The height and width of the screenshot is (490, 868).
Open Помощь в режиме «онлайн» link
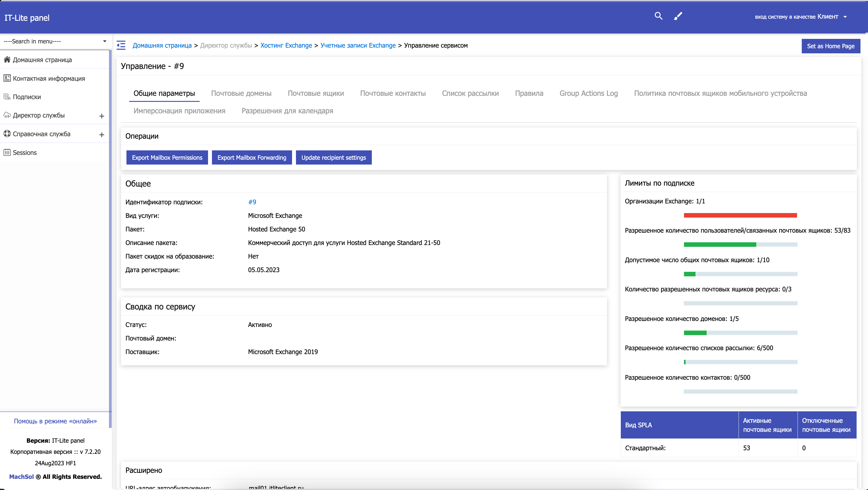pyautogui.click(x=55, y=421)
